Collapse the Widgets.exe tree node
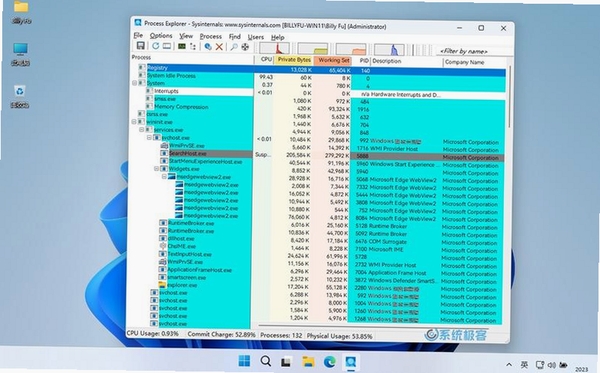Viewport: 600px width, 373px height. pyautogui.click(x=157, y=169)
